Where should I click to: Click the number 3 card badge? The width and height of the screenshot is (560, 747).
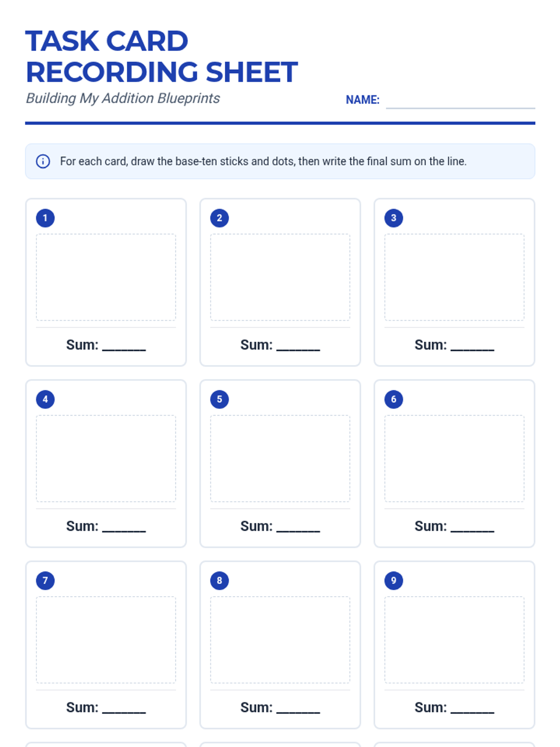pos(393,218)
